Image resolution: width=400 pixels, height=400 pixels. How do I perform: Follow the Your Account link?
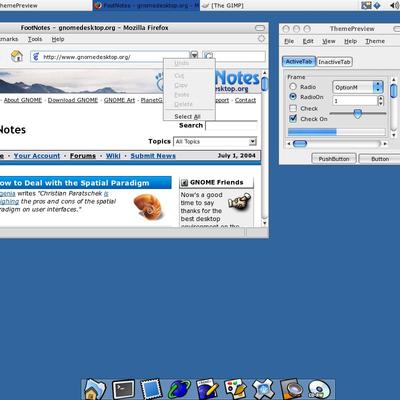[x=37, y=156]
